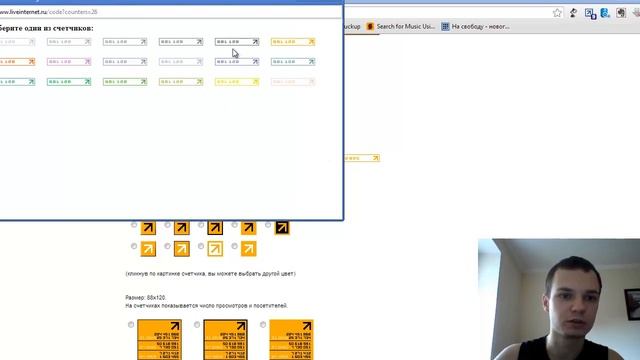Click the first black-arrow counter icon in the row

coord(148,228)
